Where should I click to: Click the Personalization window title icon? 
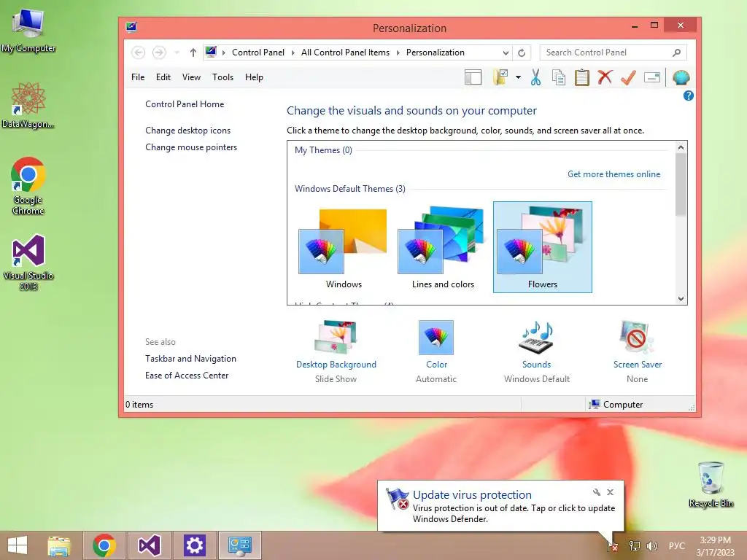[x=131, y=27]
